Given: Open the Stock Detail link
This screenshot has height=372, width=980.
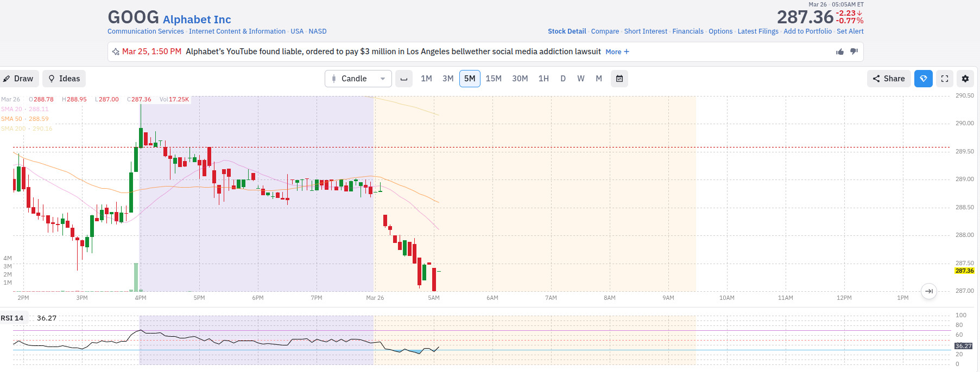Looking at the screenshot, I should pos(567,31).
